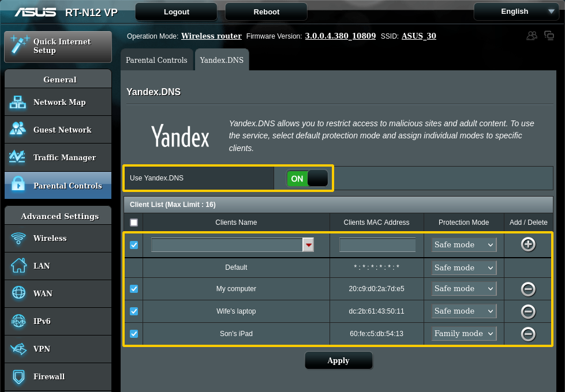Switch to the Parental Controls tab
This screenshot has width=565, height=392.
156,60
